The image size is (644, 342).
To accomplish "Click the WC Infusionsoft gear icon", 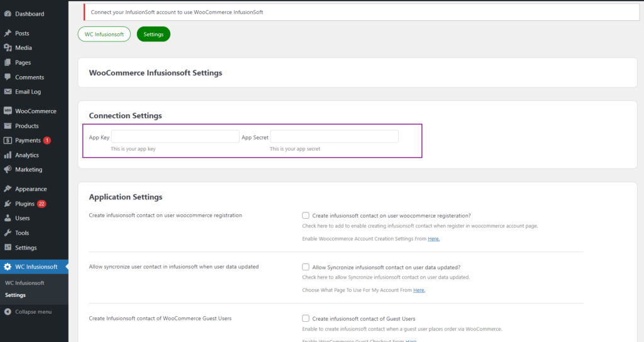I will [8, 267].
